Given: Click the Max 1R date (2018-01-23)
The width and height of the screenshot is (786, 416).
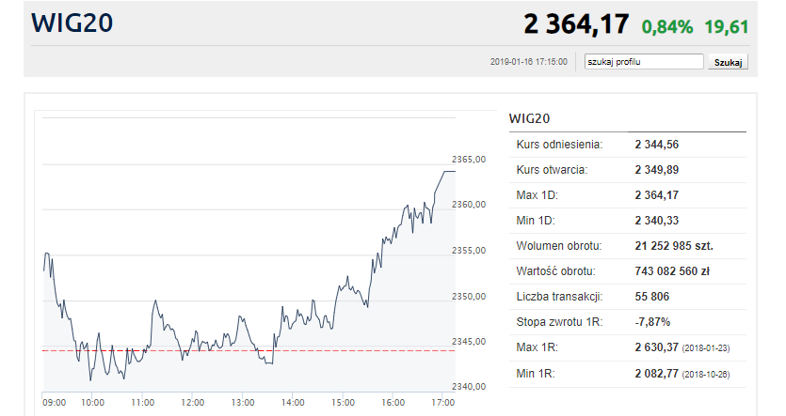Looking at the screenshot, I should coord(708,348).
